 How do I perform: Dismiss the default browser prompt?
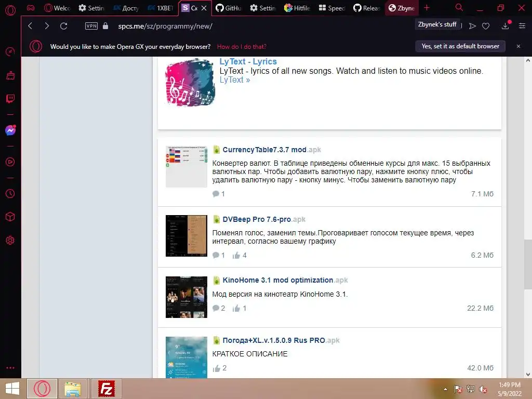tap(518, 46)
